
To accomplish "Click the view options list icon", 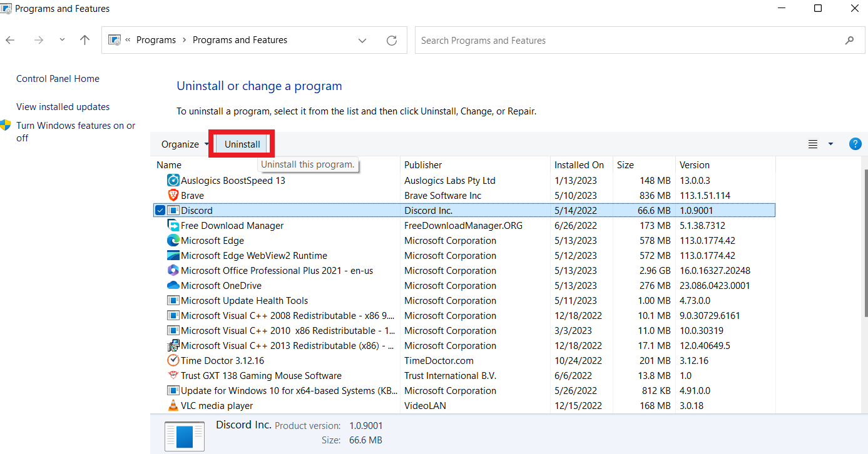I will 813,144.
